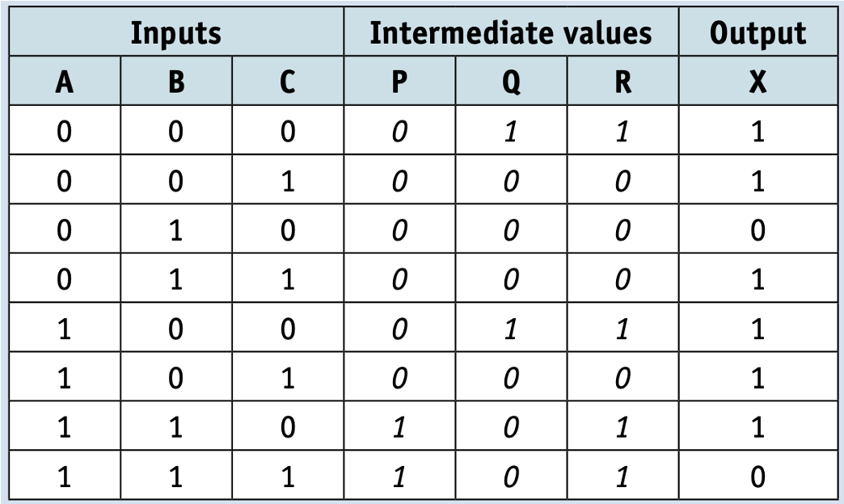Select the Intermediate values header cell
This screenshot has width=844, height=504.
511,31
